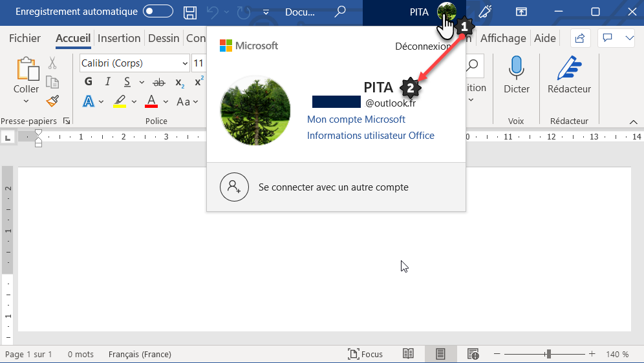Image resolution: width=644 pixels, height=363 pixels.
Task: Click the large tree profile picture
Action: 255,110
